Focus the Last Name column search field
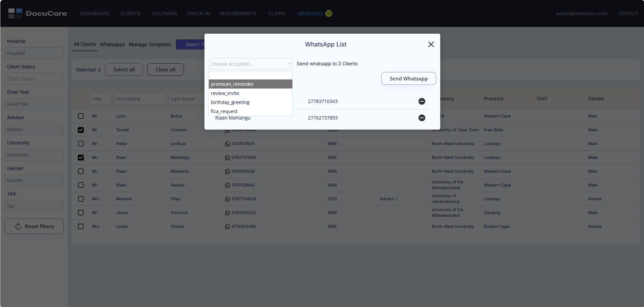644x307 pixels. (187, 99)
